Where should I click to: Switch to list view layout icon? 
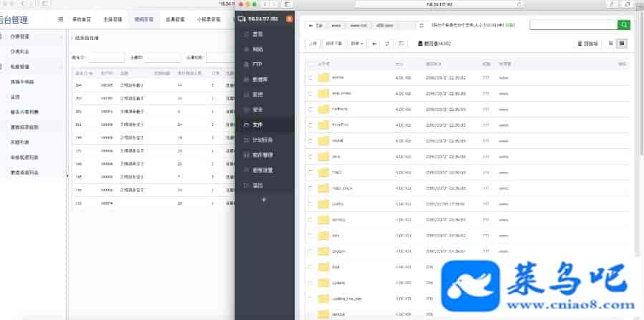[622, 44]
